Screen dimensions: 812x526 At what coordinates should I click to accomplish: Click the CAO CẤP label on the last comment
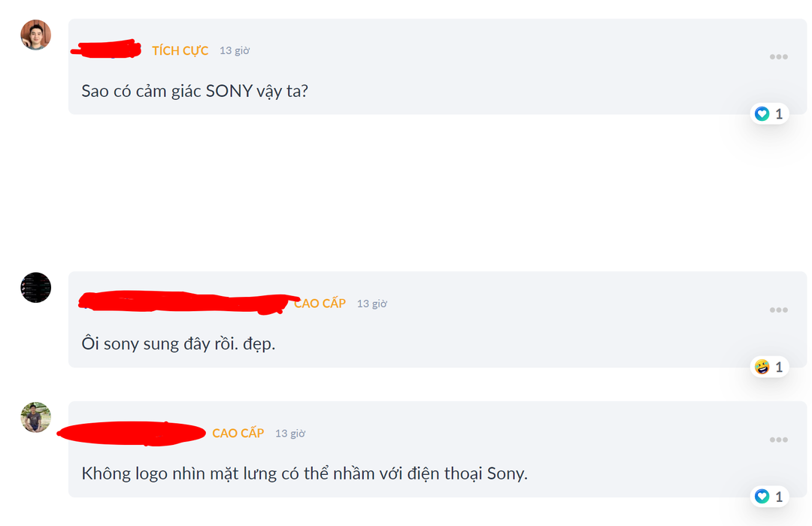point(239,433)
